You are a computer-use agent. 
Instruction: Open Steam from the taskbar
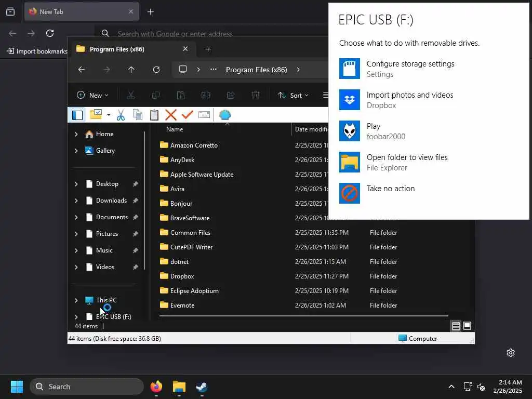[x=202, y=387]
